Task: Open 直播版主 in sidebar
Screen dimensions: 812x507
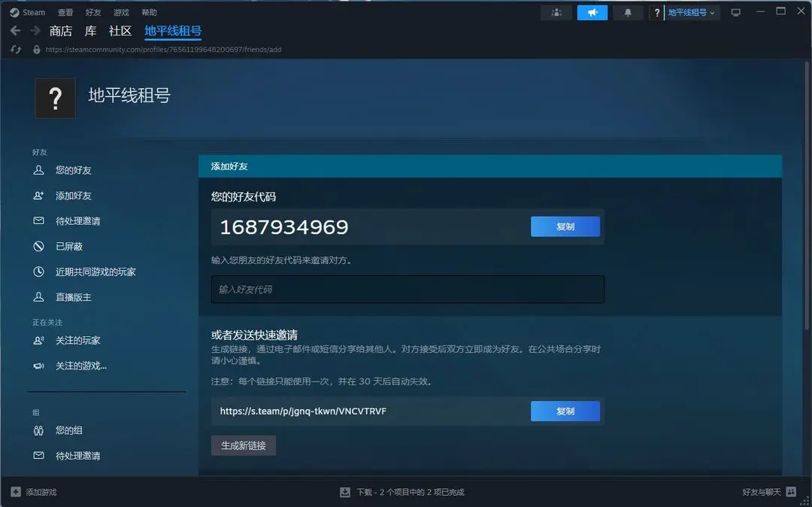Action: tap(74, 296)
